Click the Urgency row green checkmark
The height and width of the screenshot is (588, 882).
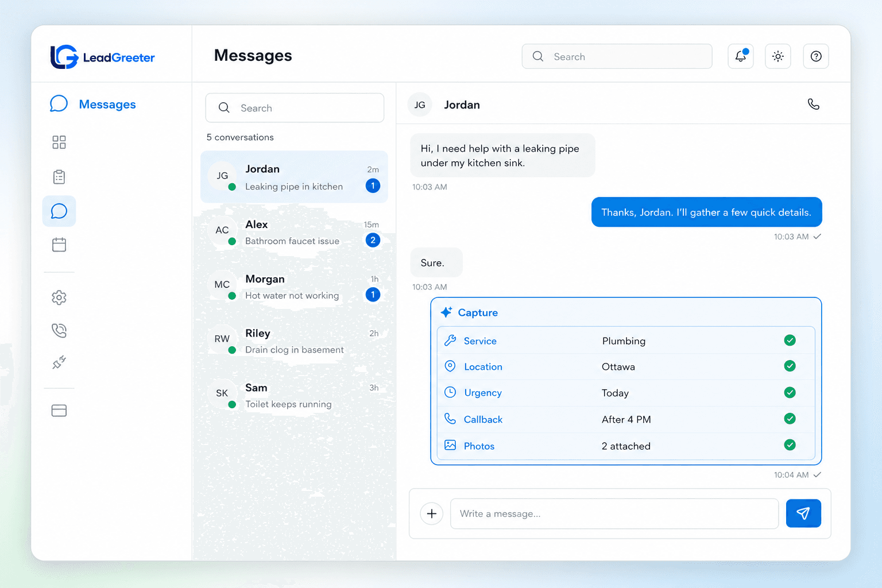click(x=790, y=392)
